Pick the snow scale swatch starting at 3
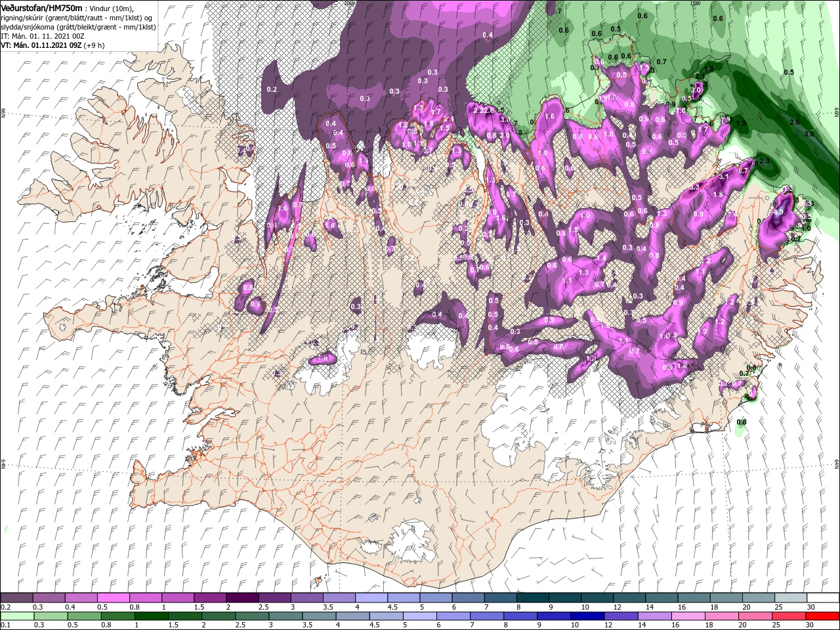The height and width of the screenshot is (630, 840). coord(306,598)
